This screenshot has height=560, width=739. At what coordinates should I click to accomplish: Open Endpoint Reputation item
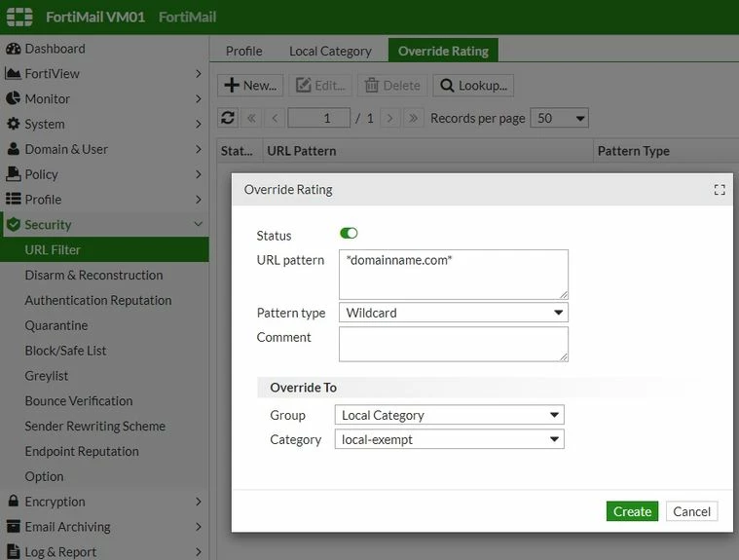[x=82, y=451]
